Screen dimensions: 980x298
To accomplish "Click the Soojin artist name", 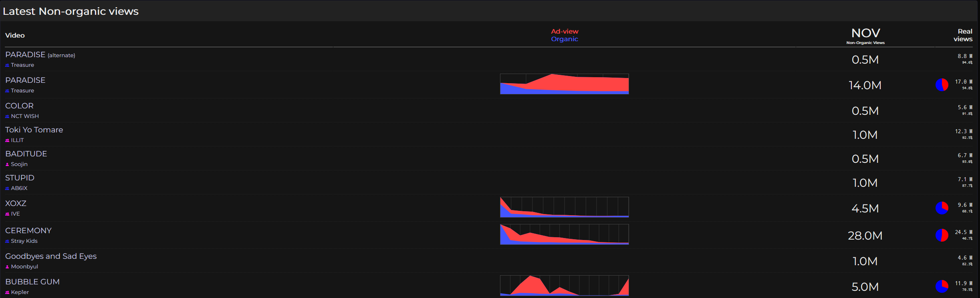I will (x=19, y=164).
